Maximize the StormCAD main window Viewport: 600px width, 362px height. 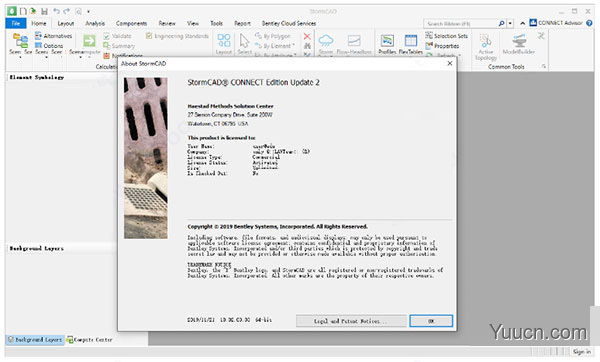(574, 11)
